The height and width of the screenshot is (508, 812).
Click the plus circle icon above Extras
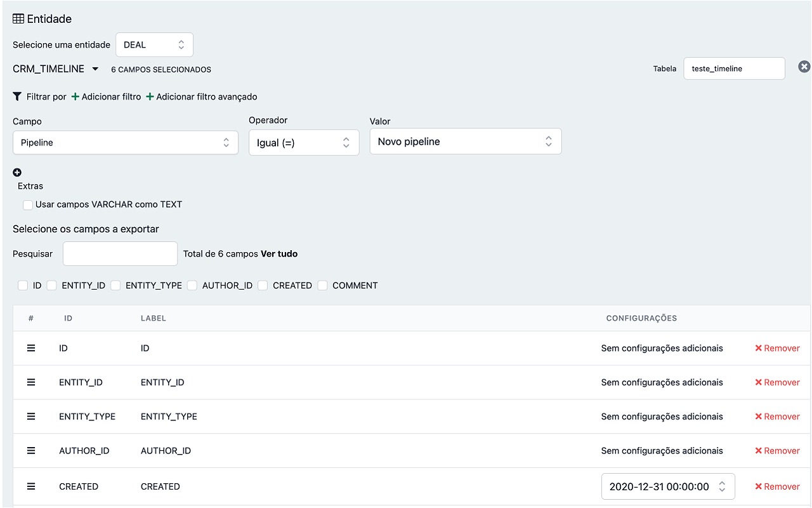click(17, 172)
